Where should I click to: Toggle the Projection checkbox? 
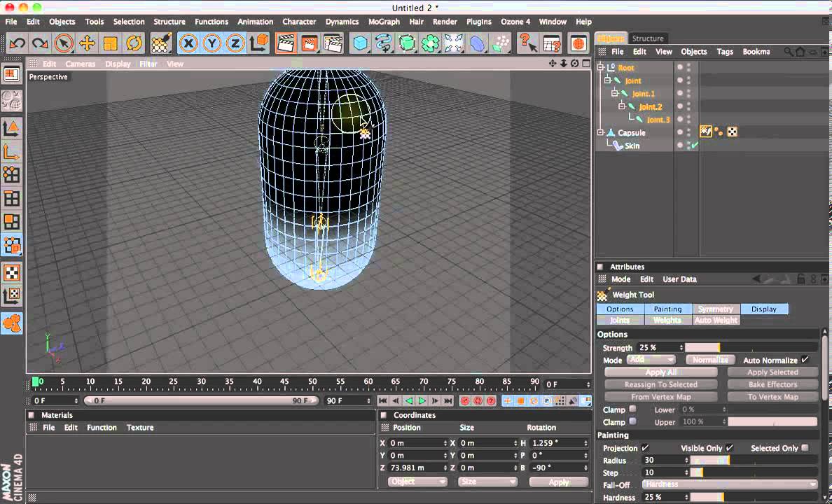point(645,448)
